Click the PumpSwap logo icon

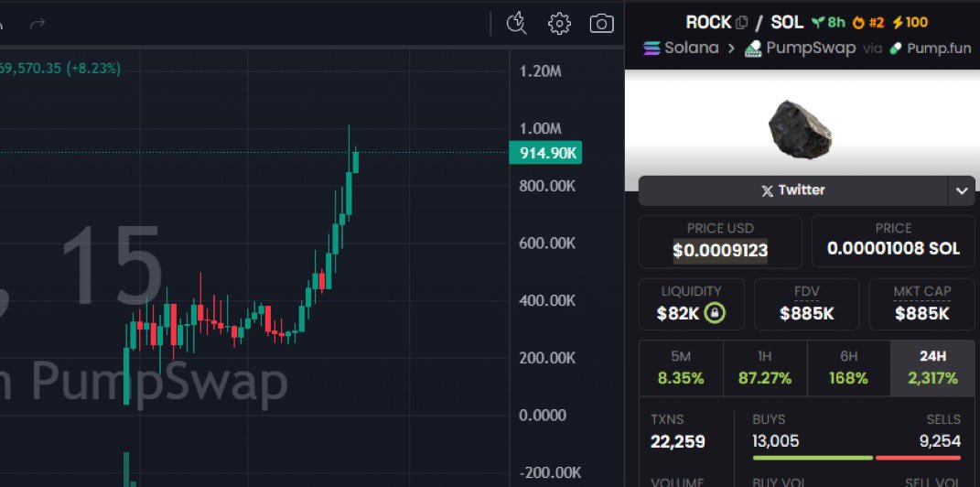(752, 49)
